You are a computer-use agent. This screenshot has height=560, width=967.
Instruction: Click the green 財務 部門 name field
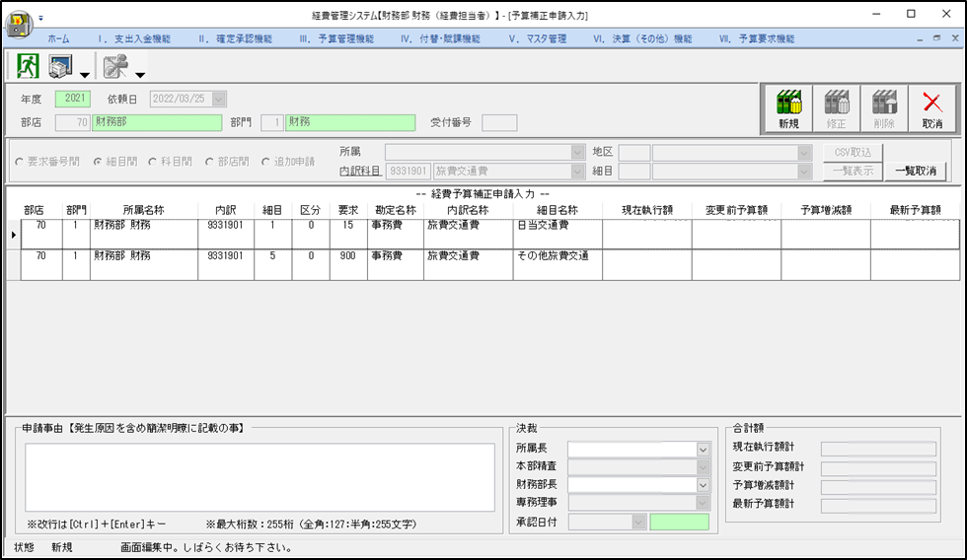pos(350,122)
